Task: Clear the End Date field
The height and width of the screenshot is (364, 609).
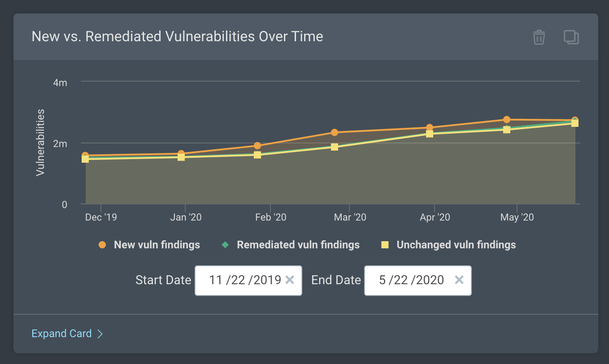Action: pyautogui.click(x=459, y=280)
